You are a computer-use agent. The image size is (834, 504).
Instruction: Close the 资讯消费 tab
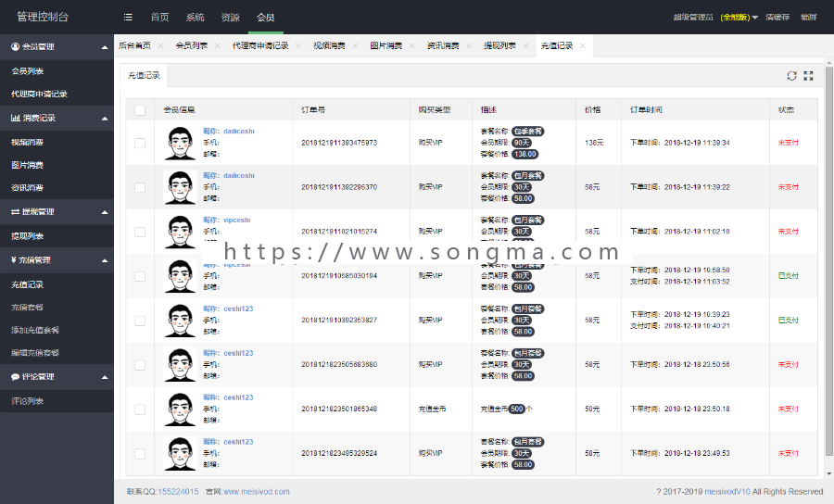[x=469, y=46]
